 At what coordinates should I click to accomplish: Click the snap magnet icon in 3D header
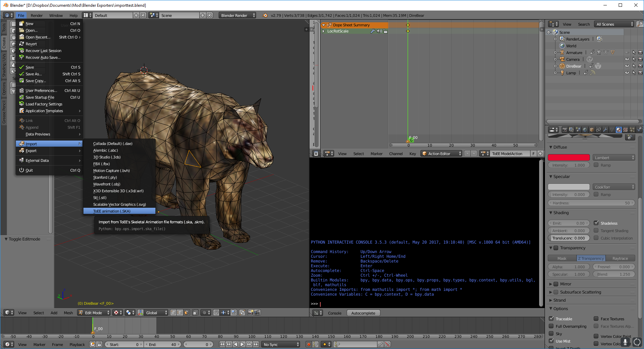[x=216, y=313]
